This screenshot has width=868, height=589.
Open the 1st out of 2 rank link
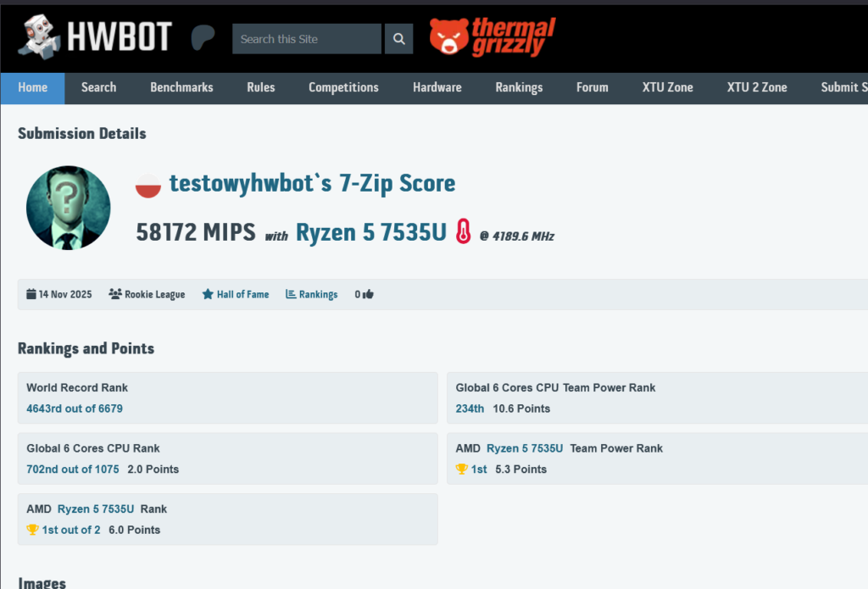coord(71,530)
